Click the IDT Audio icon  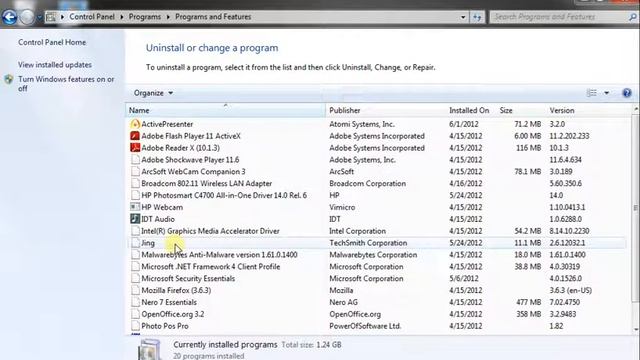pos(135,219)
